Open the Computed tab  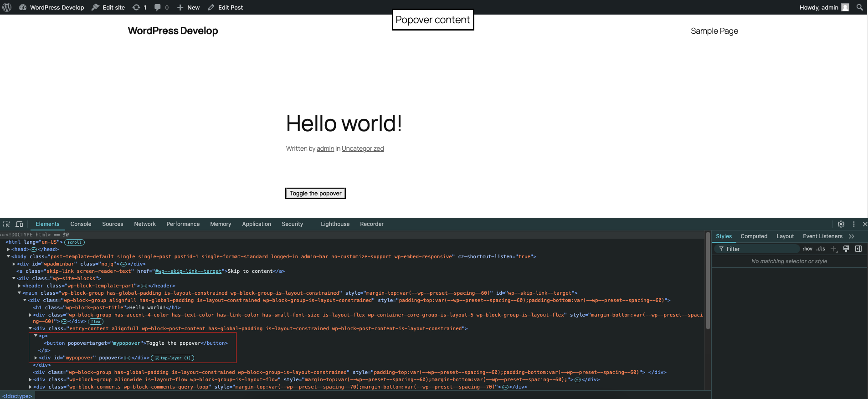tap(754, 236)
